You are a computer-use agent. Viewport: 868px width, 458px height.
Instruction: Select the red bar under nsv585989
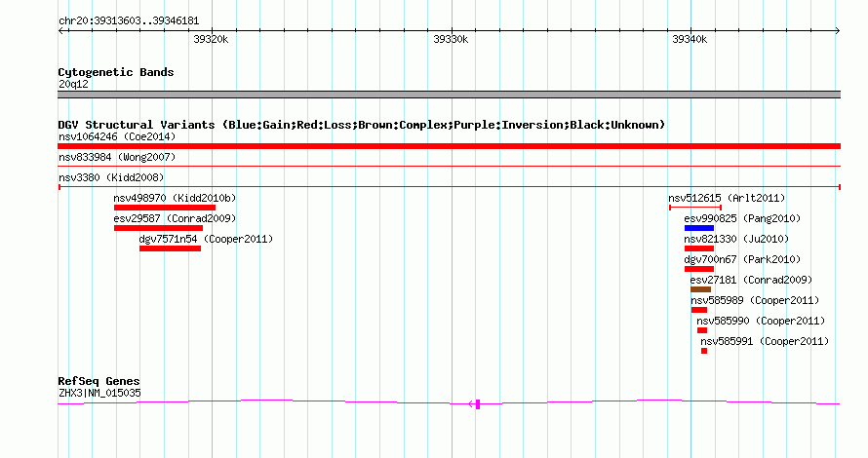coord(699,310)
